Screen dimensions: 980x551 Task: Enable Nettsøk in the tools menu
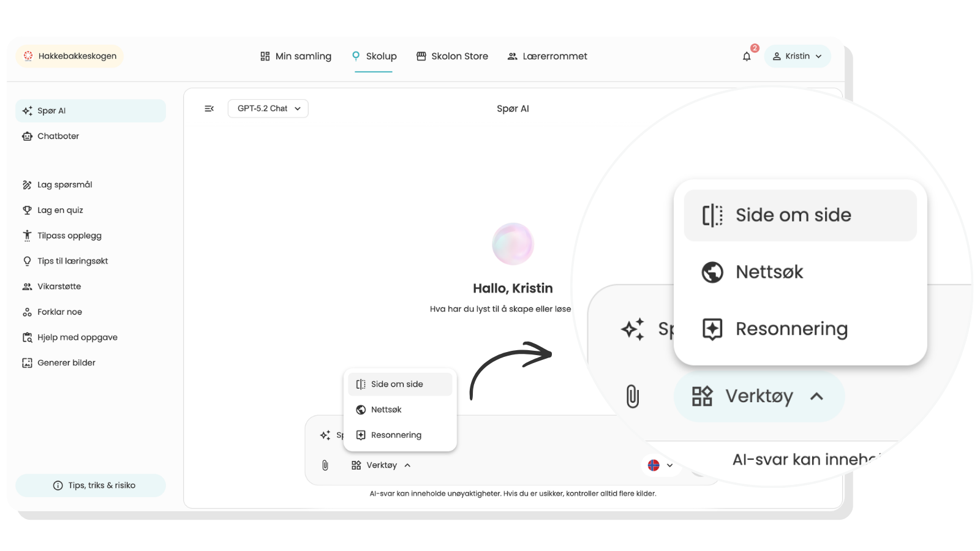coord(400,410)
